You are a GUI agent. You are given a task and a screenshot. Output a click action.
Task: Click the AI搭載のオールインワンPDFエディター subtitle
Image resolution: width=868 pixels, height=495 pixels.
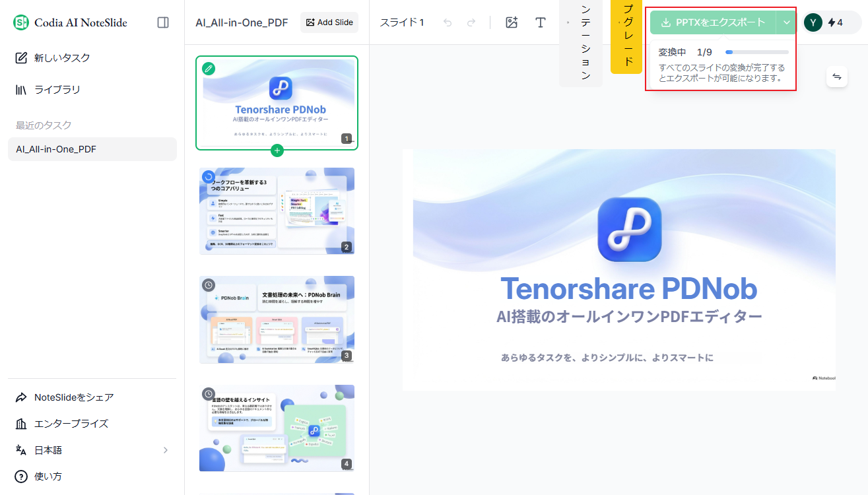pos(629,317)
